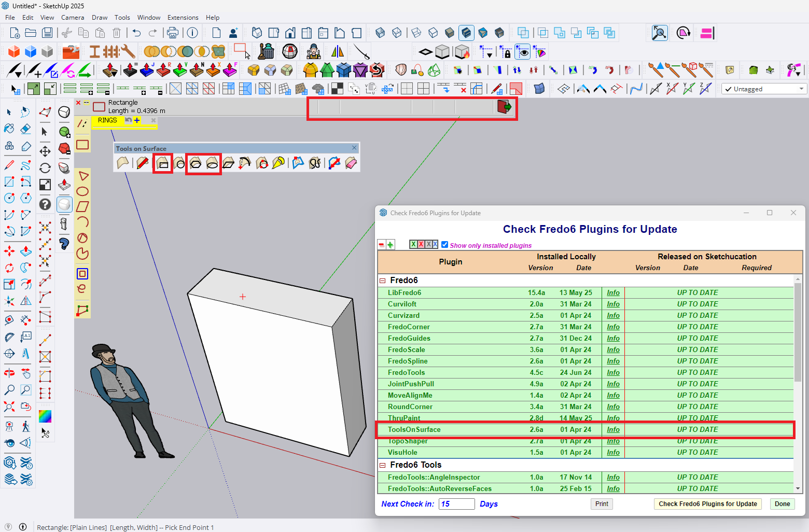Click the red rectangle icon in the yellow toolbar
The height and width of the screenshot is (532, 809).
[x=82, y=145]
